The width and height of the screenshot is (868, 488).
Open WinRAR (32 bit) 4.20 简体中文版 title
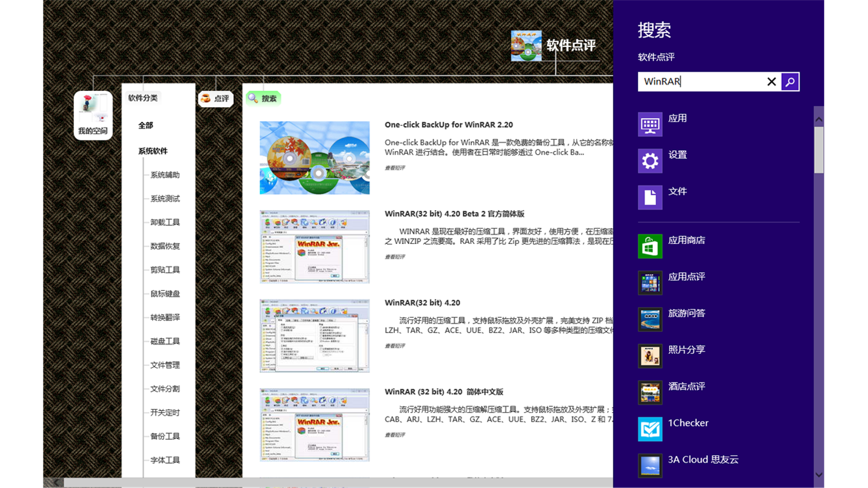coord(444,392)
